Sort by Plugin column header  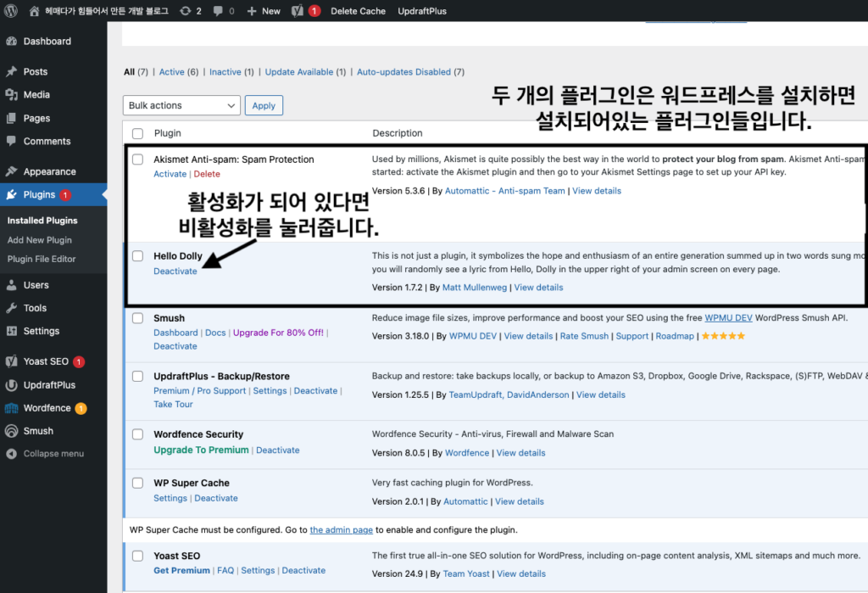coord(168,133)
